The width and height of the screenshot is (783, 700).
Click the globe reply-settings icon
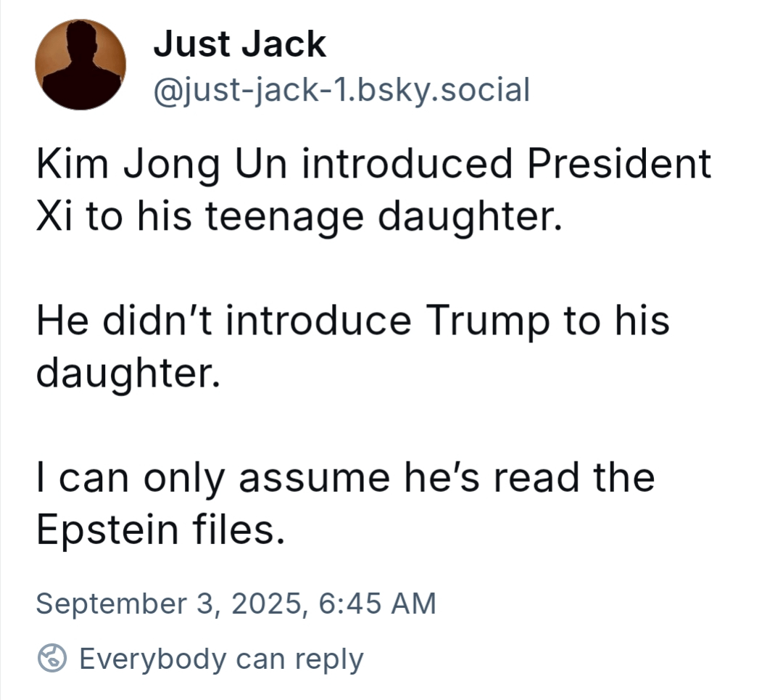[x=52, y=658]
